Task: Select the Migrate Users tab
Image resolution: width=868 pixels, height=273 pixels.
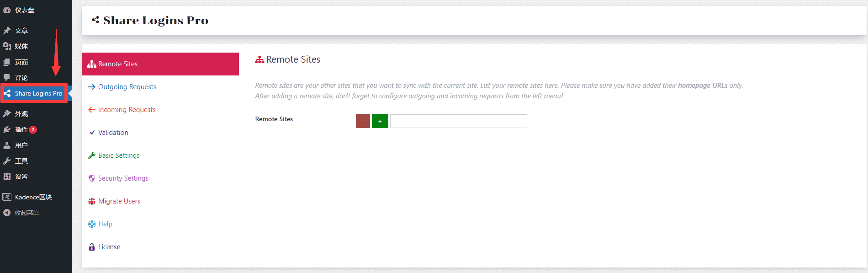Action: tap(160, 201)
